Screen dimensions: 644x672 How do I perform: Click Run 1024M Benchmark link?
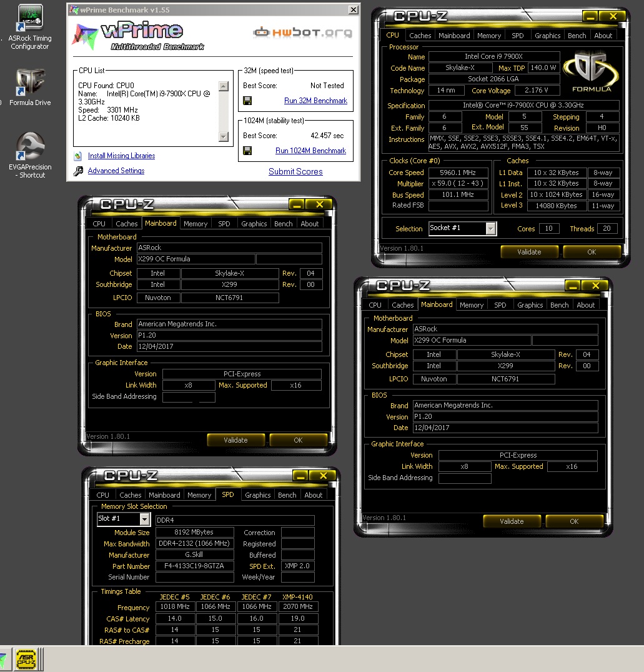(310, 151)
